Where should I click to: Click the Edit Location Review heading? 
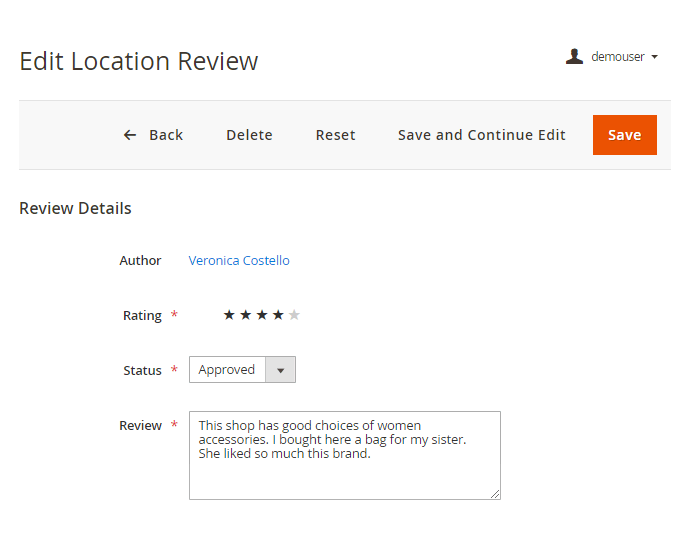coord(138,61)
